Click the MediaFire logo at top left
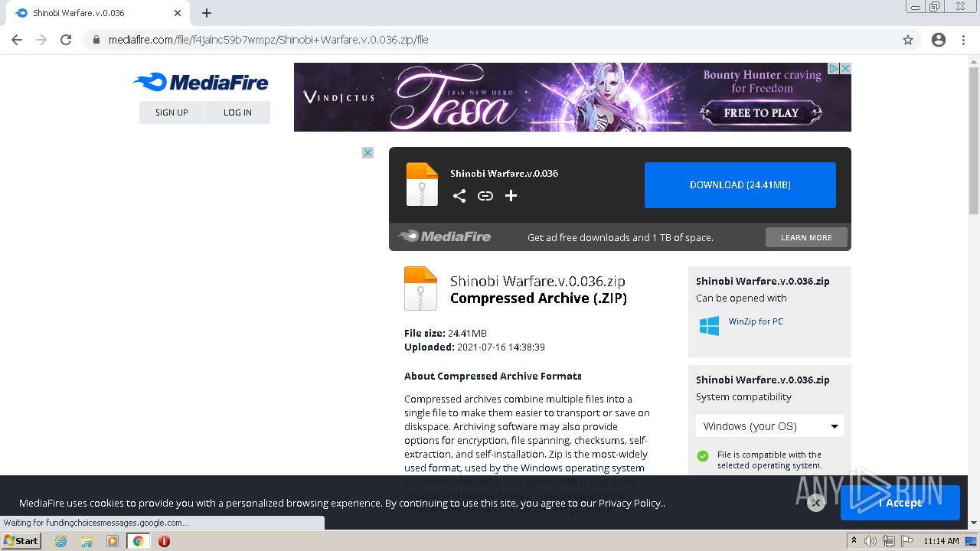 [201, 82]
